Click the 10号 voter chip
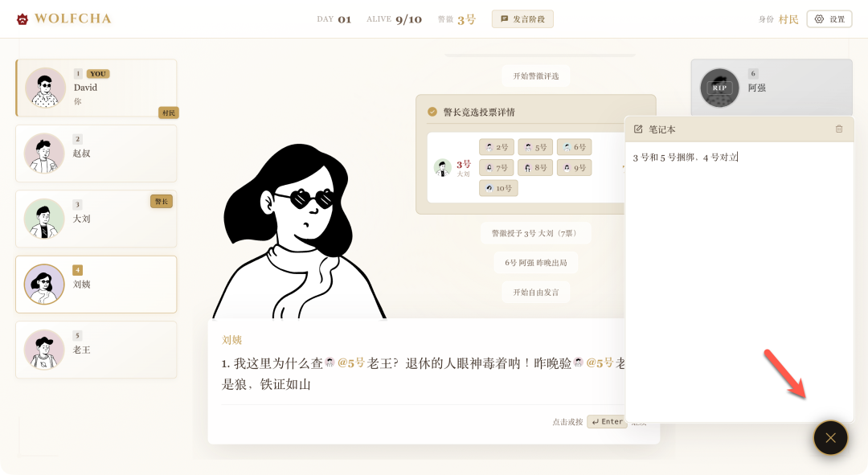Viewport: 868px width, 475px height. tap(499, 188)
